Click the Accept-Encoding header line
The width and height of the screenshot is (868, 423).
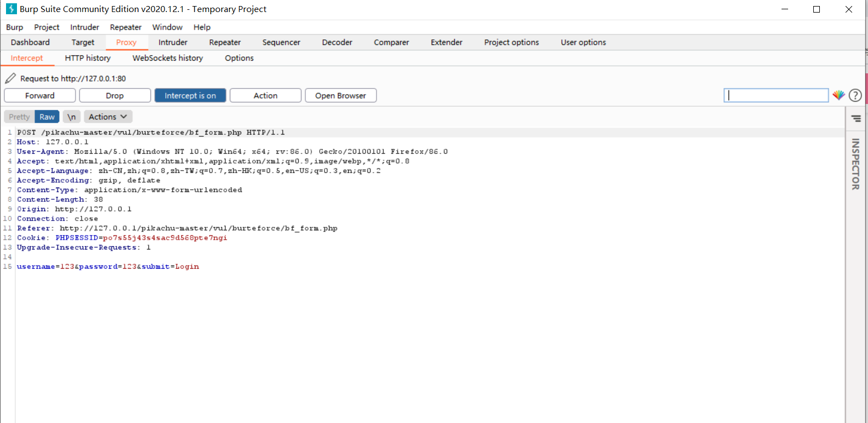click(89, 180)
